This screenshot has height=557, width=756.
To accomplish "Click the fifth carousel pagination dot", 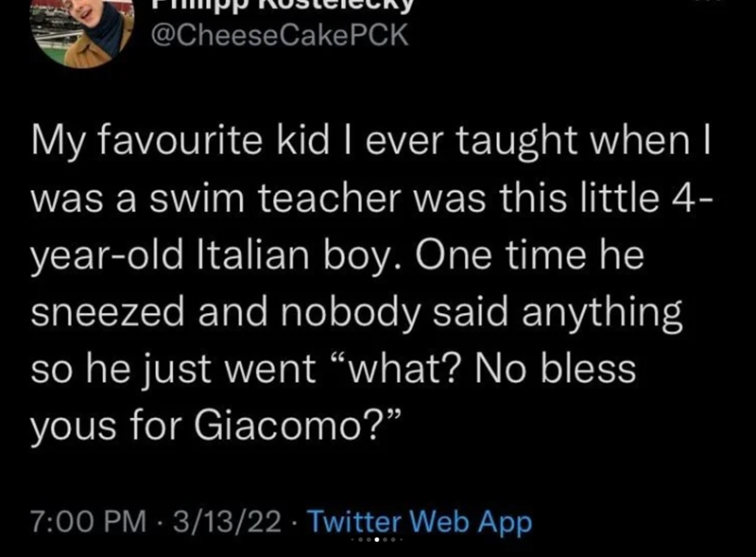I will click(393, 540).
